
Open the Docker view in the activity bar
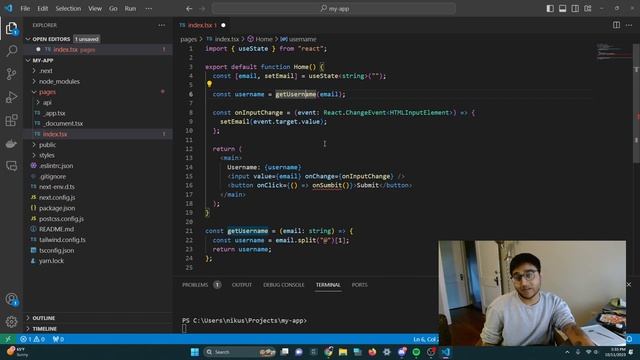coord(11,143)
